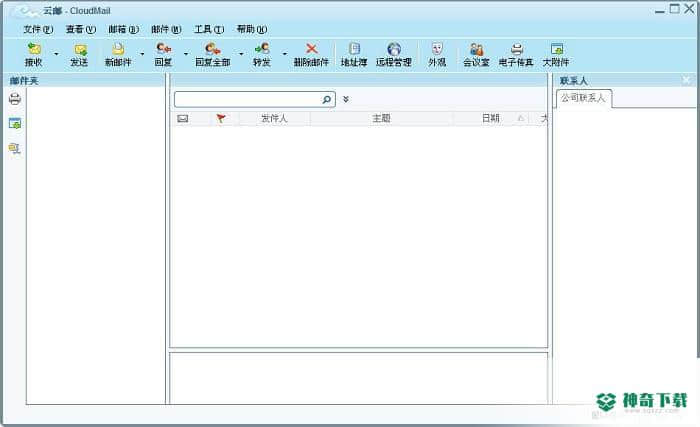700x427 pixels.
Task: Click the 大附件 large attachment icon
Action: tap(557, 49)
